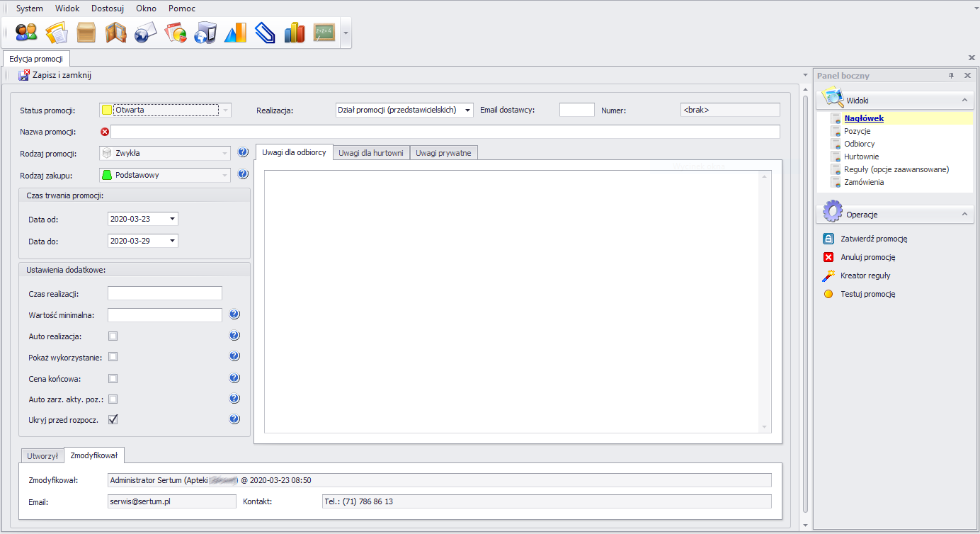Collapse the Operacje section in side panel
This screenshot has width=980, height=534.
pos(964,214)
